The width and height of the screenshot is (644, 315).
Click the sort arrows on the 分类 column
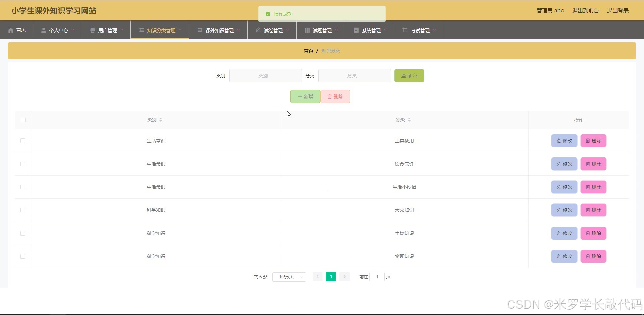point(409,120)
